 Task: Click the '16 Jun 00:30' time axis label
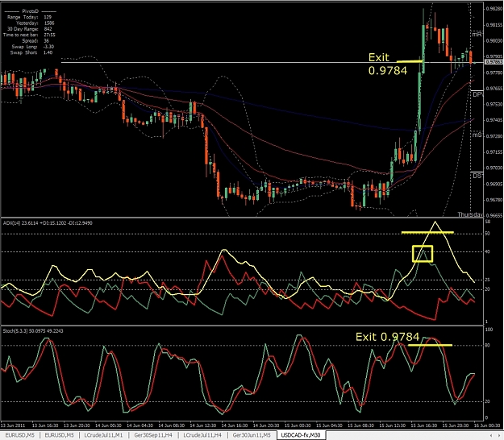click(x=487, y=425)
